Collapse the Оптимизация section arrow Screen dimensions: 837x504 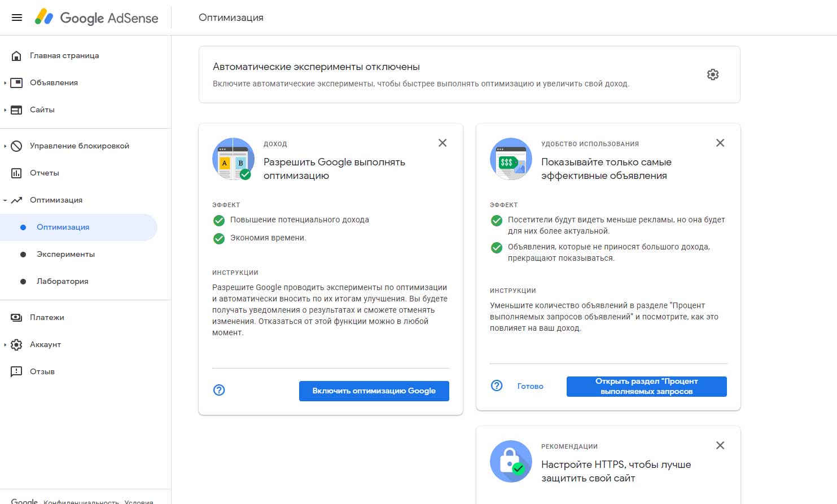5,200
